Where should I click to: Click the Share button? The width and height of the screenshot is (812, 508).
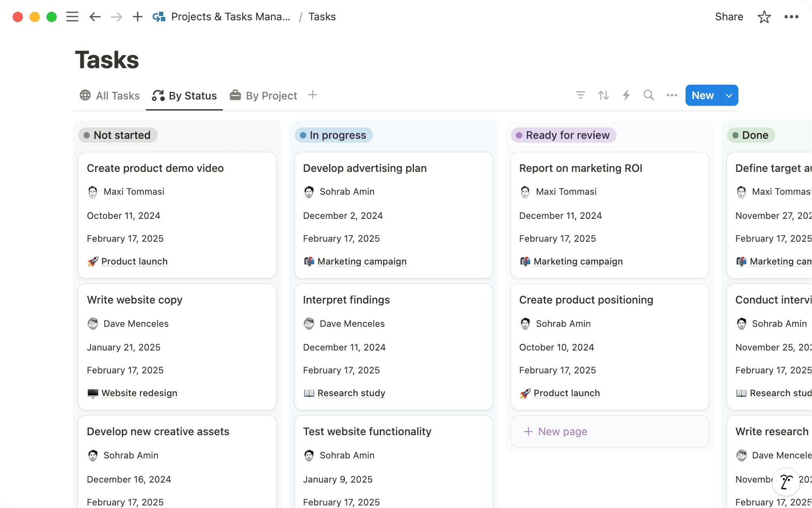coord(729,17)
